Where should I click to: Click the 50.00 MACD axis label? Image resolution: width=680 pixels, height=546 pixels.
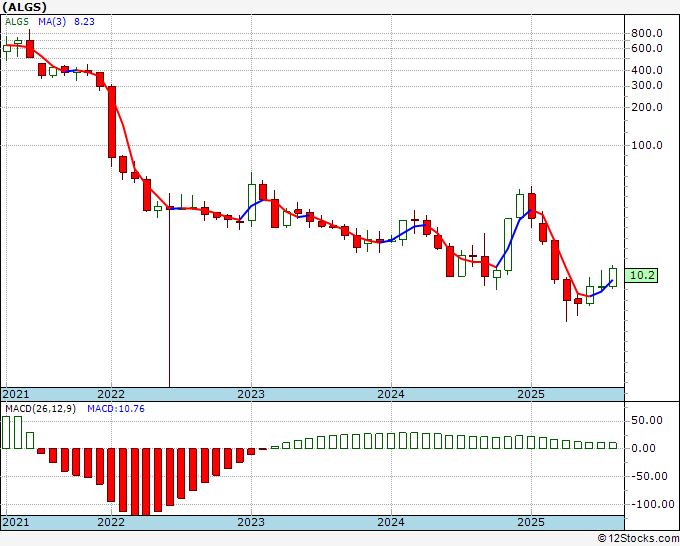(647, 420)
